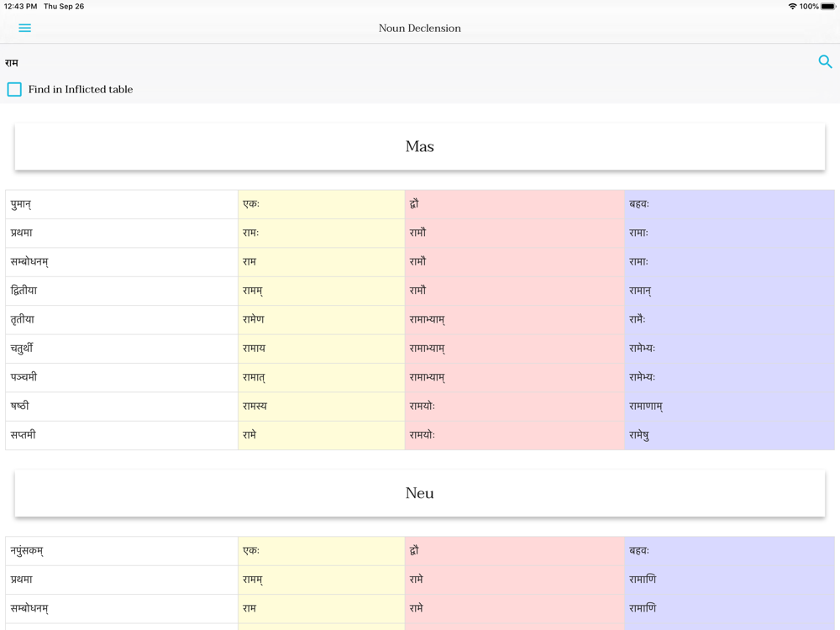Click the रामान् cell
The image size is (840, 630).
(729, 291)
